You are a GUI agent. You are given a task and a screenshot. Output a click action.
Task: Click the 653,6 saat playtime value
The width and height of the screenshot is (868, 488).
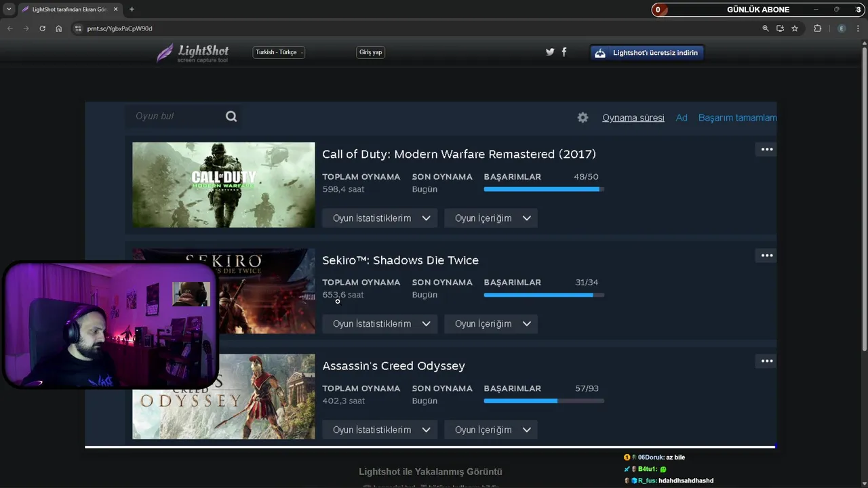pos(343,295)
